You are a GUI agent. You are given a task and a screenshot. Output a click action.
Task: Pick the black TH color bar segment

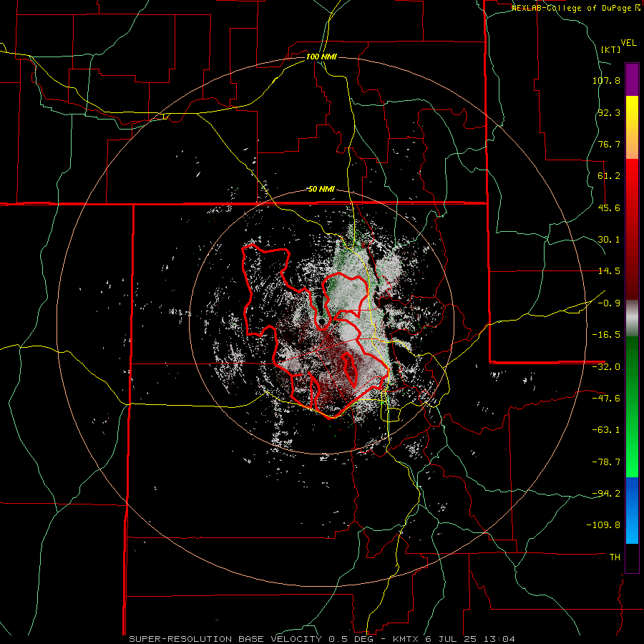[632, 558]
